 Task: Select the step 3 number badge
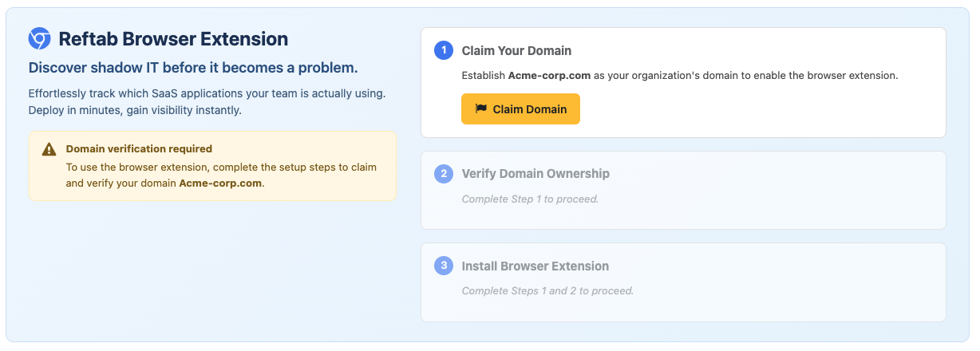pos(444,266)
